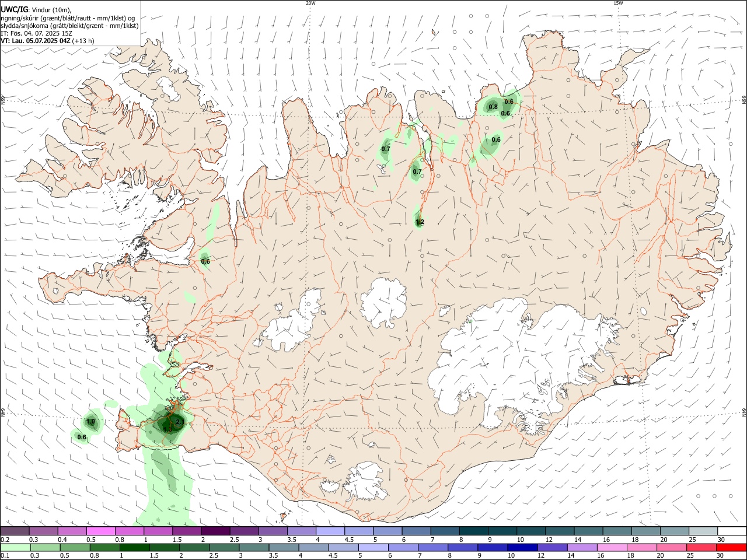
Task: Click the 'IT: Fös. 04. 07. 2025 15Z' line
Action: 36,33
